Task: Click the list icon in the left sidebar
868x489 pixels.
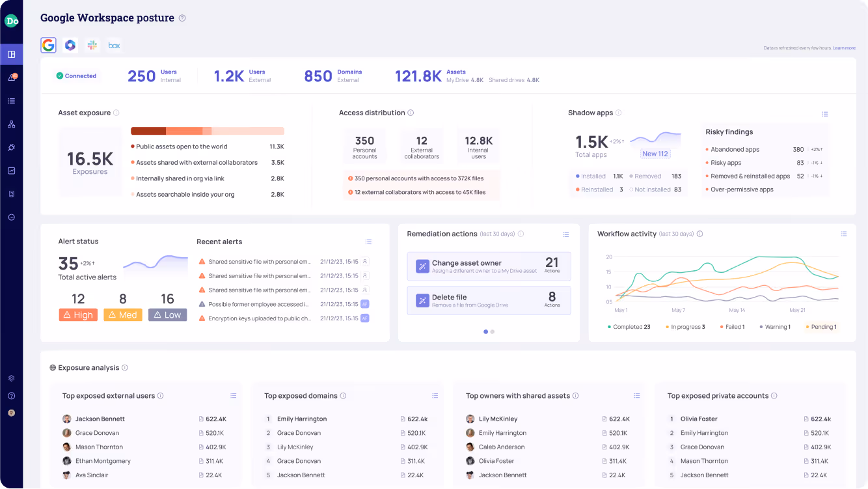Action: coord(11,101)
